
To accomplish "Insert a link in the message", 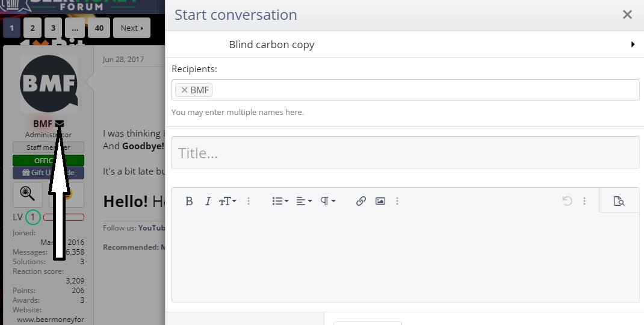I will tap(361, 201).
